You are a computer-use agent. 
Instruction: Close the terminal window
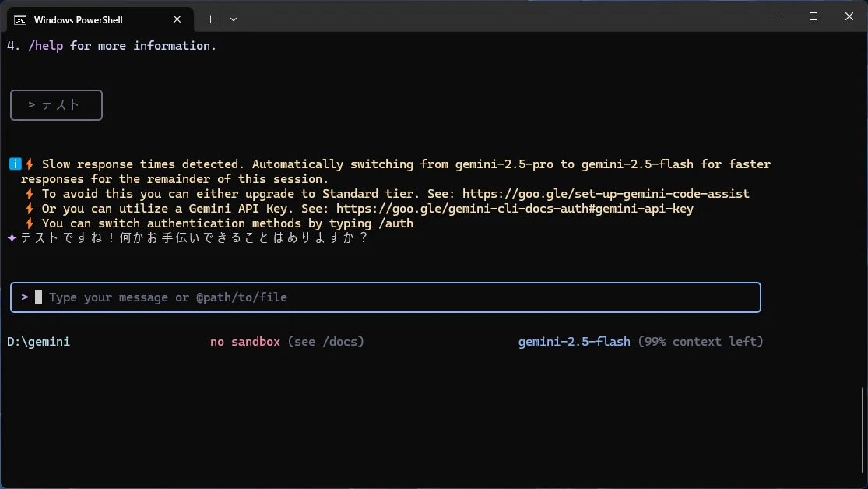(849, 16)
